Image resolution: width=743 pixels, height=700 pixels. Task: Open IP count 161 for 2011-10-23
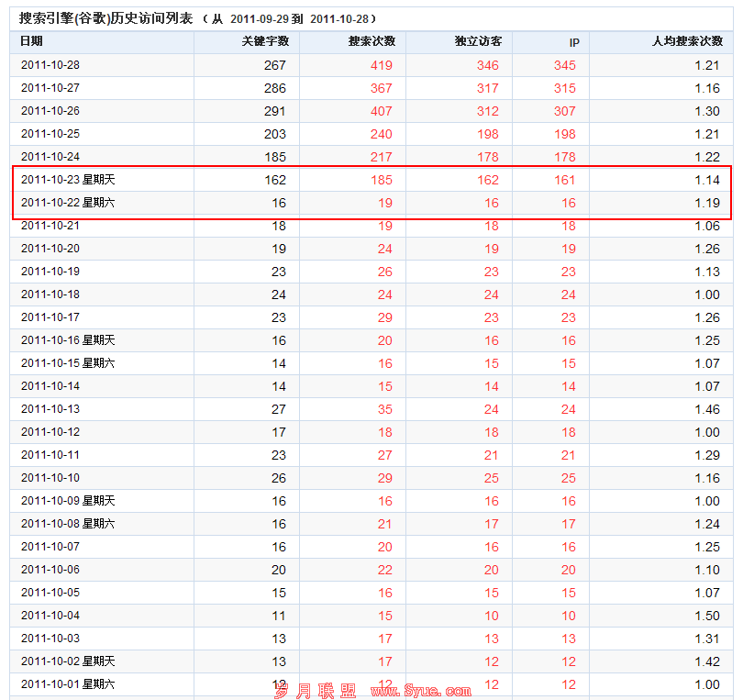click(x=564, y=180)
